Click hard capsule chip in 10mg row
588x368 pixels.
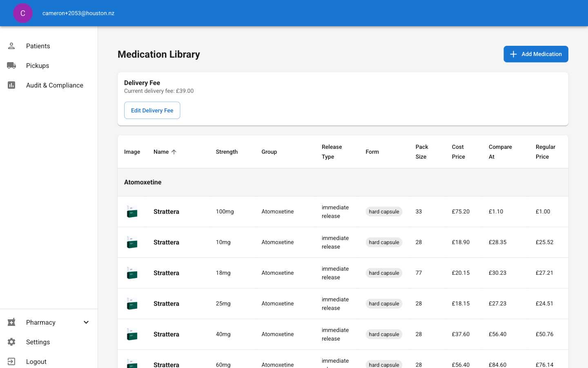(384, 242)
